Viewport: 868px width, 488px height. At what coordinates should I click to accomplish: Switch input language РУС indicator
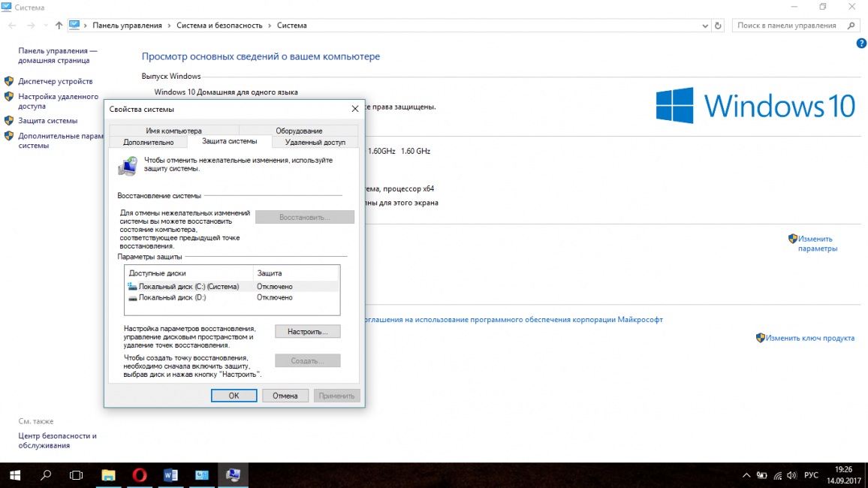[811, 475]
